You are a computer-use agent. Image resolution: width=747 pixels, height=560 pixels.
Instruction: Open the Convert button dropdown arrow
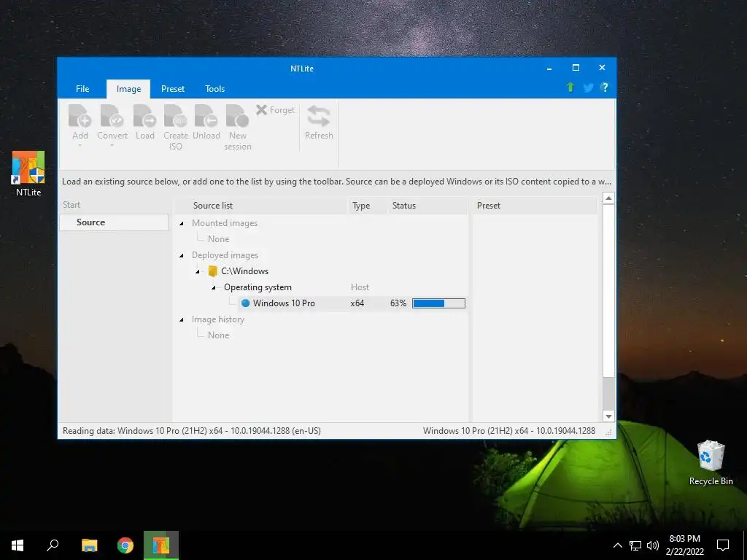[x=112, y=146]
